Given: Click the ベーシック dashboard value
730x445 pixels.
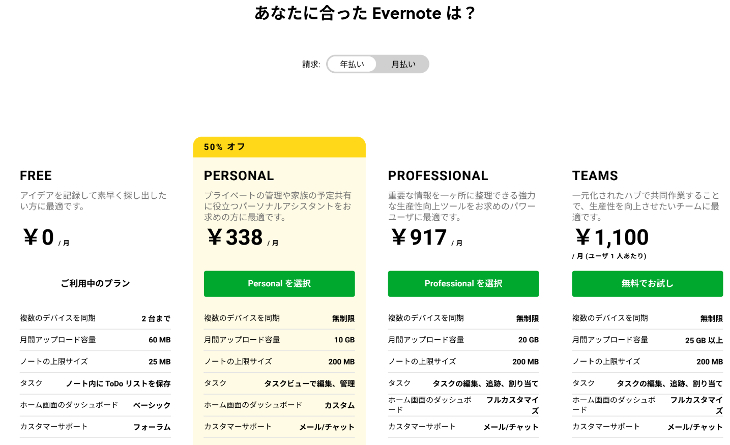Looking at the screenshot, I should [152, 405].
